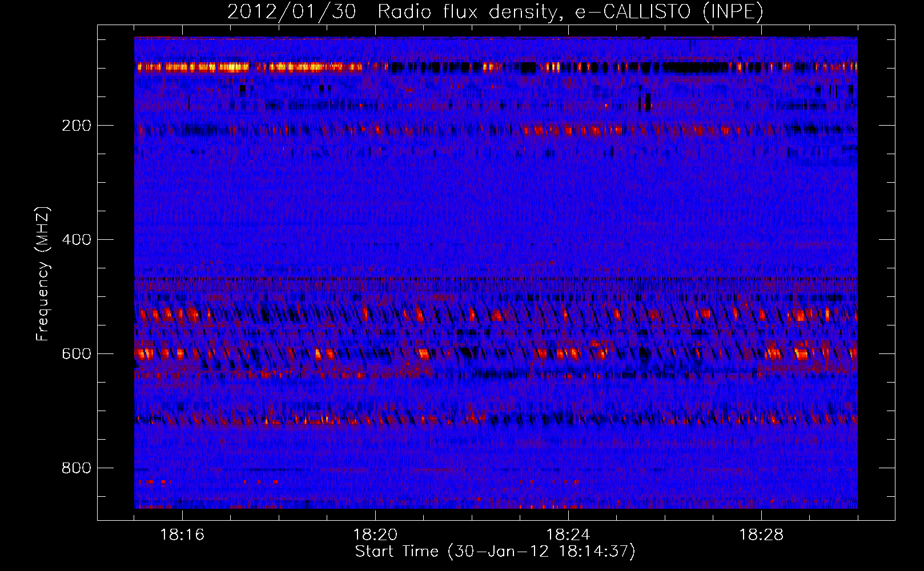Click the 800 frequency tick label
Screen dimensions: 924x571
77,468
